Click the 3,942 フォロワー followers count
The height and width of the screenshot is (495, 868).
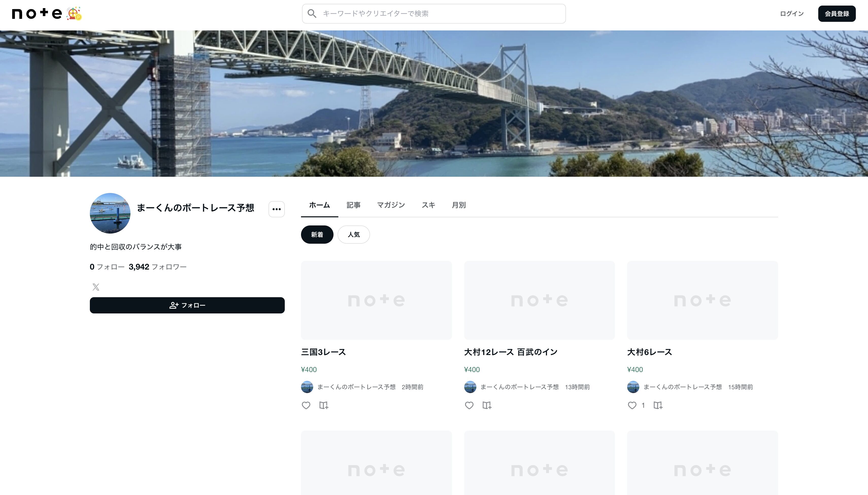coord(158,267)
